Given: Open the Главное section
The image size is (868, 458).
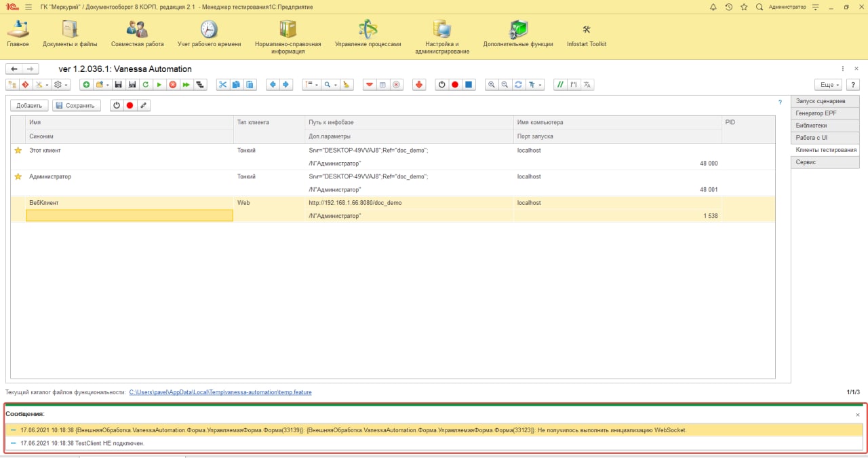Looking at the screenshot, I should (18, 34).
